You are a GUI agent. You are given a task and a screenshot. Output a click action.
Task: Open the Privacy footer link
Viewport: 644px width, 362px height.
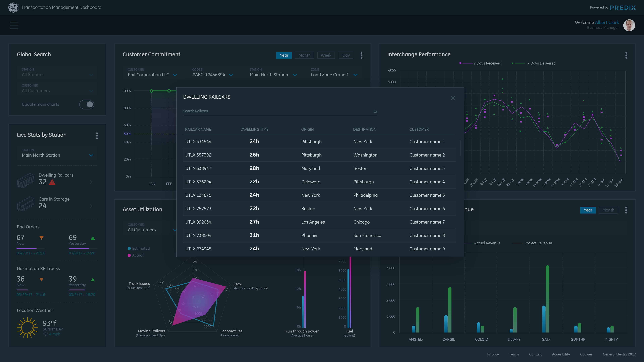click(493, 354)
